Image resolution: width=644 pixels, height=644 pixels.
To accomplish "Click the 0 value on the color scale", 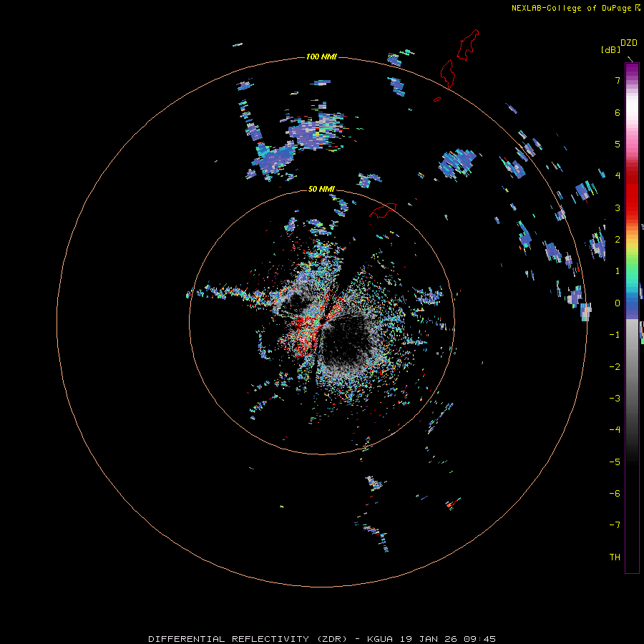I will coord(618,303).
